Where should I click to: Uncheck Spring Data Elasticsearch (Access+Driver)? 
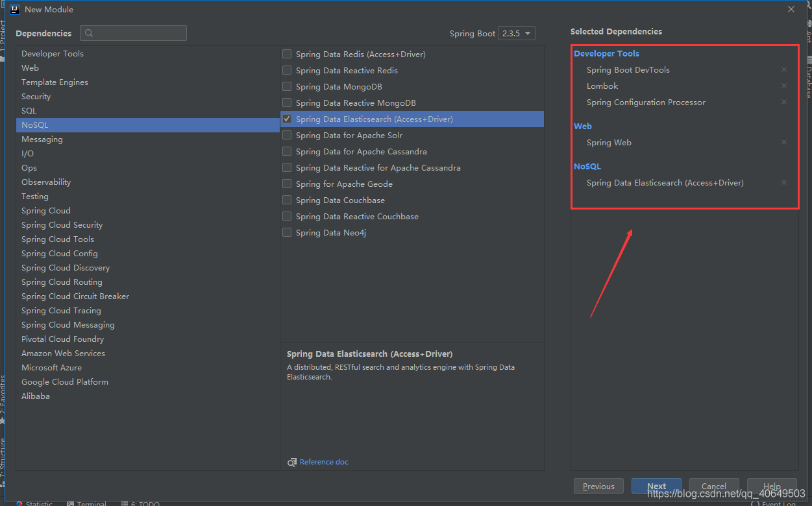(x=287, y=119)
